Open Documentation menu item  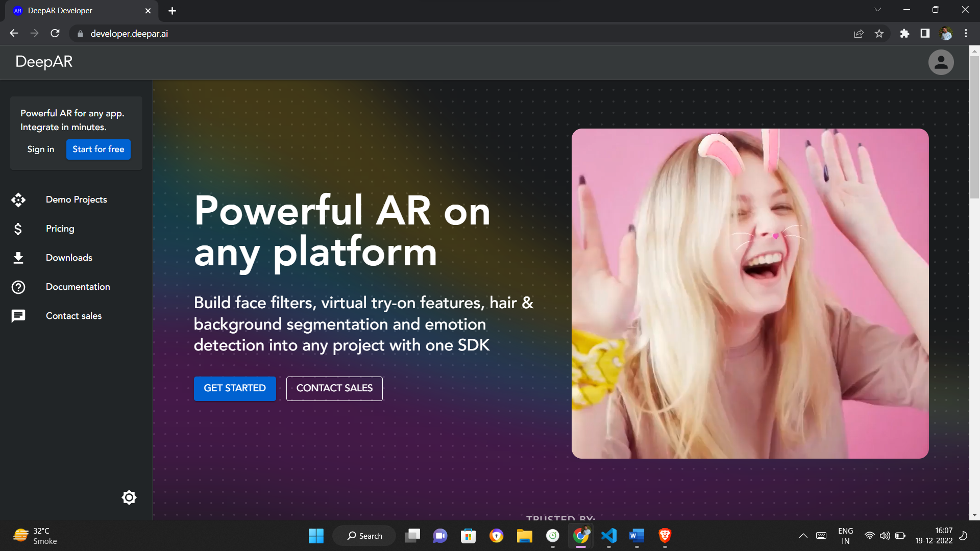pos(78,287)
